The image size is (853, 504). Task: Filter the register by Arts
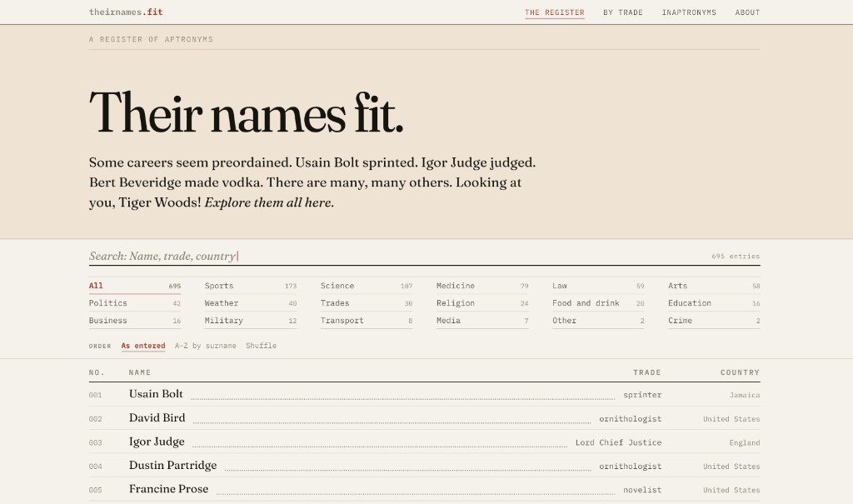714,286
